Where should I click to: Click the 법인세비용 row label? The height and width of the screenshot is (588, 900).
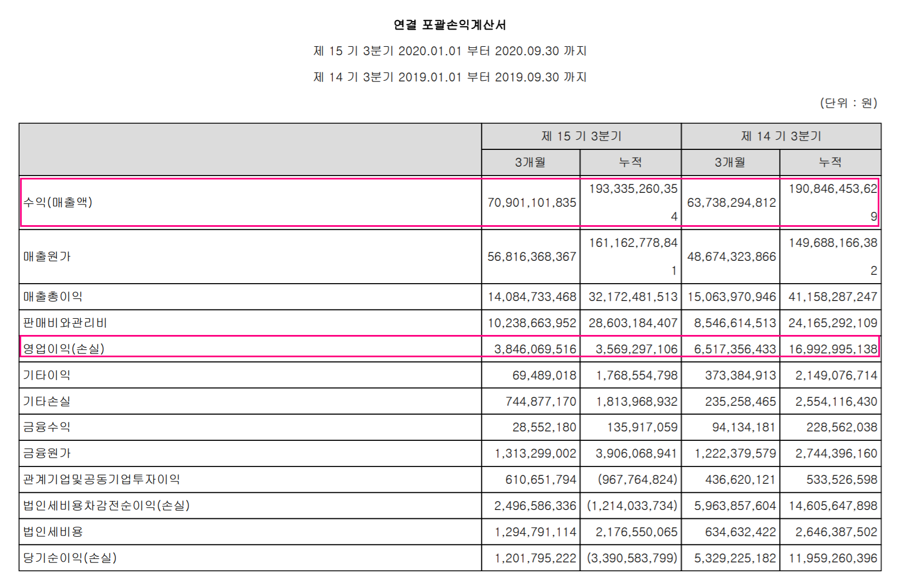pyautogui.click(x=53, y=532)
